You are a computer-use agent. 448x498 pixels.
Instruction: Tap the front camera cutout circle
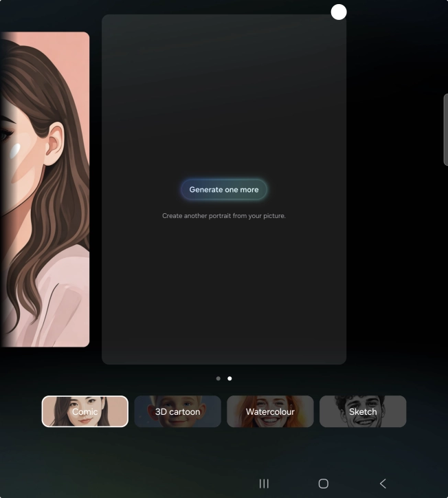pyautogui.click(x=339, y=12)
